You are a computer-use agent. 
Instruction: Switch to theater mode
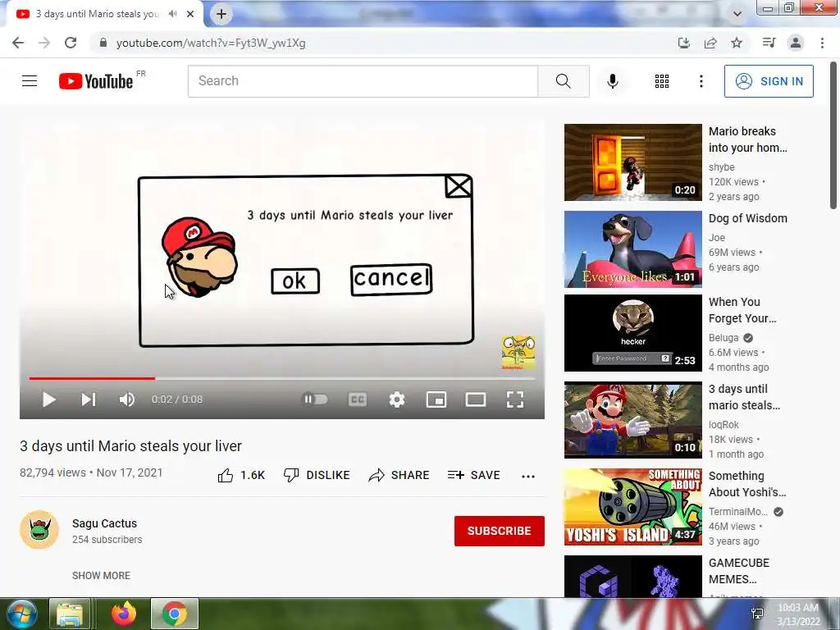click(476, 399)
